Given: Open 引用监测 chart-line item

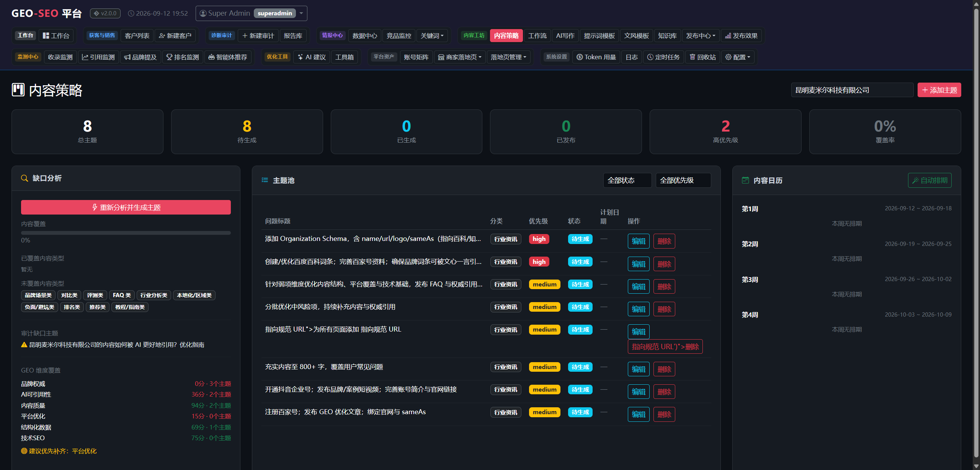Looking at the screenshot, I should click(98, 57).
